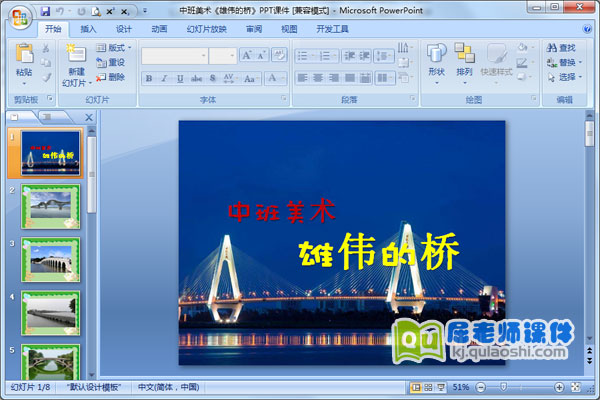Open the font name combo box
The width and height of the screenshot is (600, 400).
174,56
